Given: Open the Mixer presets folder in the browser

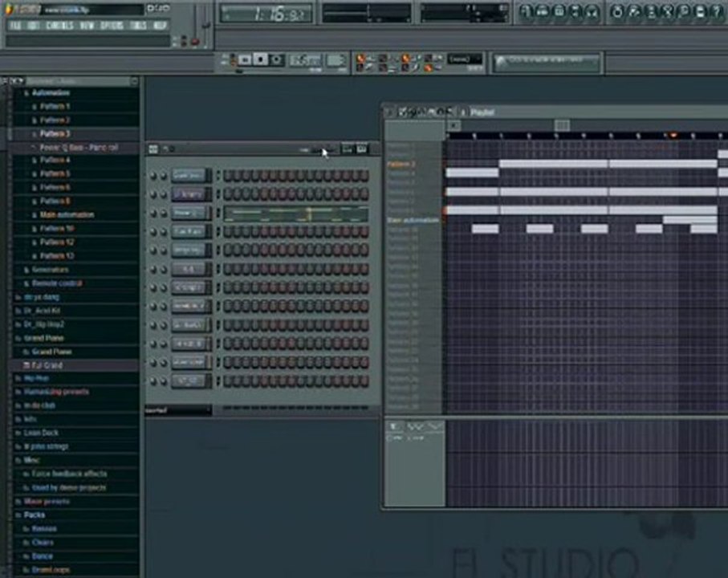Looking at the screenshot, I should tap(47, 502).
